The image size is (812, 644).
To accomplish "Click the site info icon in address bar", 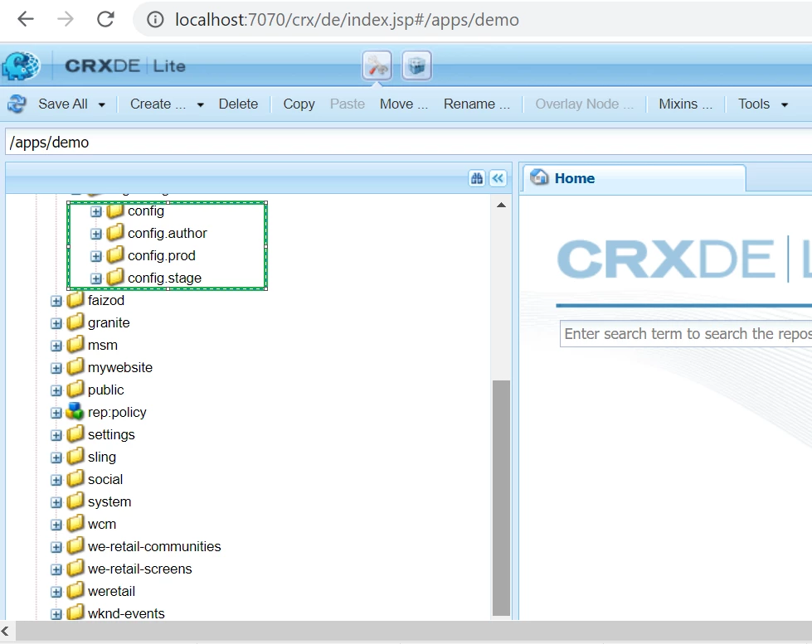I will pyautogui.click(x=155, y=20).
